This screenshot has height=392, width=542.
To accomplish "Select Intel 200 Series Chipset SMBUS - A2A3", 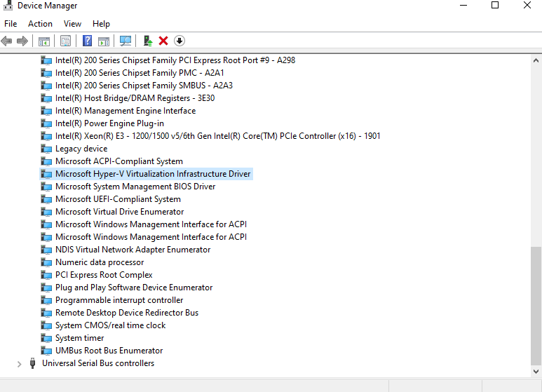I will pos(144,86).
